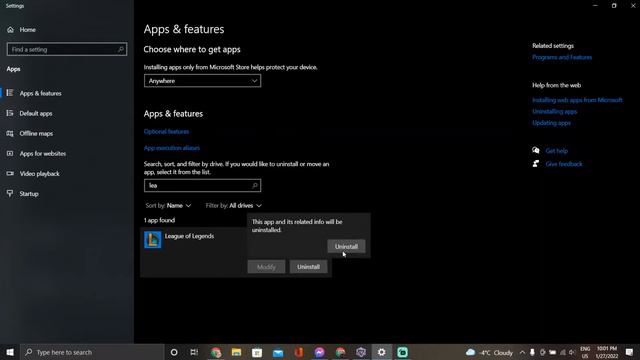Image resolution: width=640 pixels, height=360 pixels.
Task: Open Startup settings page
Action: [29, 193]
